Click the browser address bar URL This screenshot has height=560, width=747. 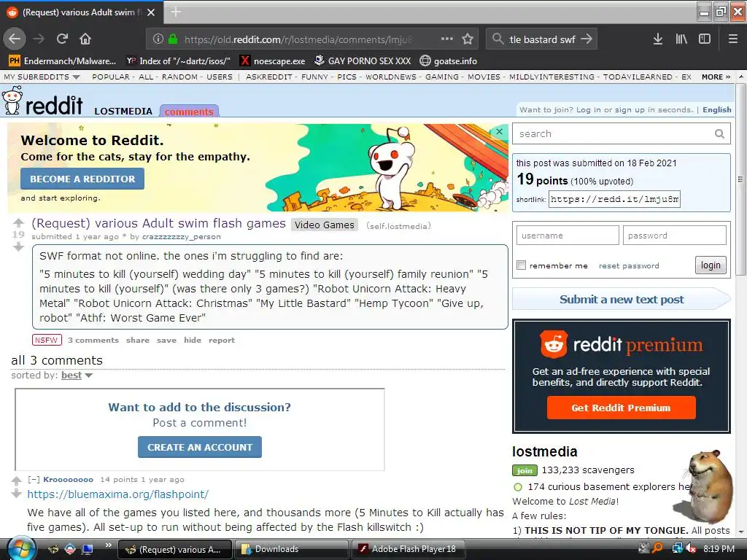click(x=298, y=39)
